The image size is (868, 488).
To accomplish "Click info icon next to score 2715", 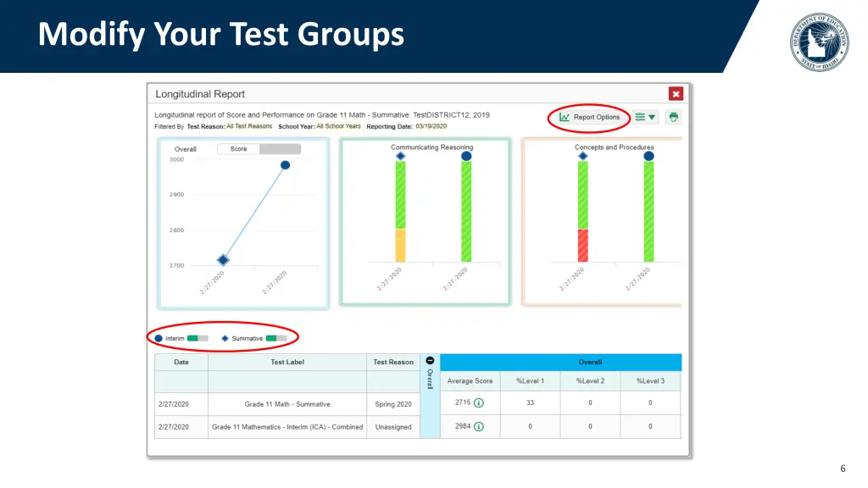I will coord(479,403).
